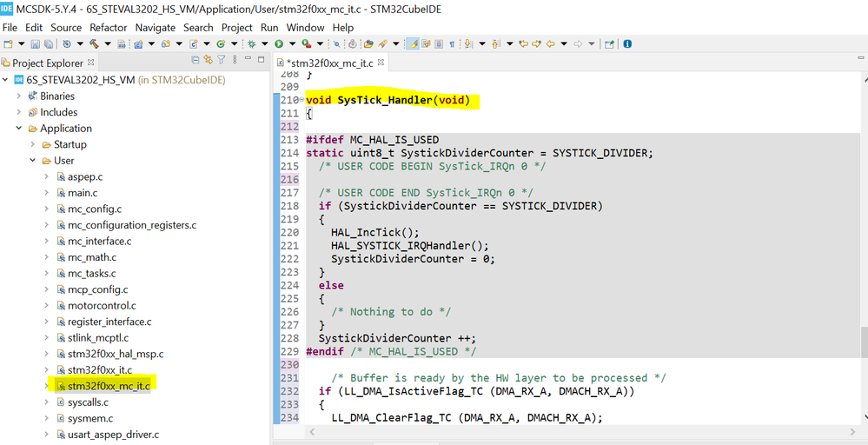868x445 pixels.
Task: Toggle Link with Editor in Project Explorer
Action: click(x=209, y=60)
